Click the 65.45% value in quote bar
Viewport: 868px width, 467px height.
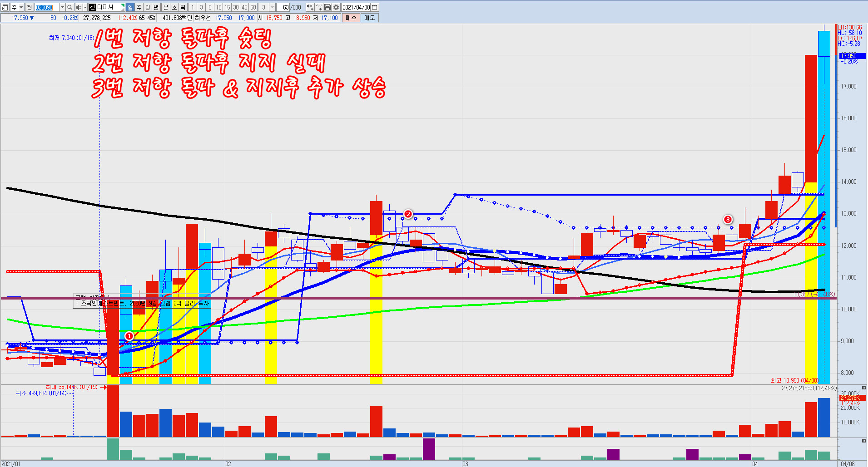(147, 18)
